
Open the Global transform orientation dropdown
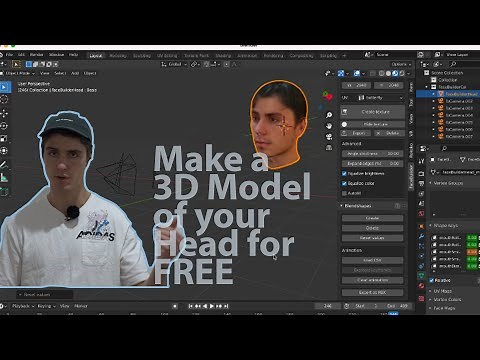click(174, 64)
